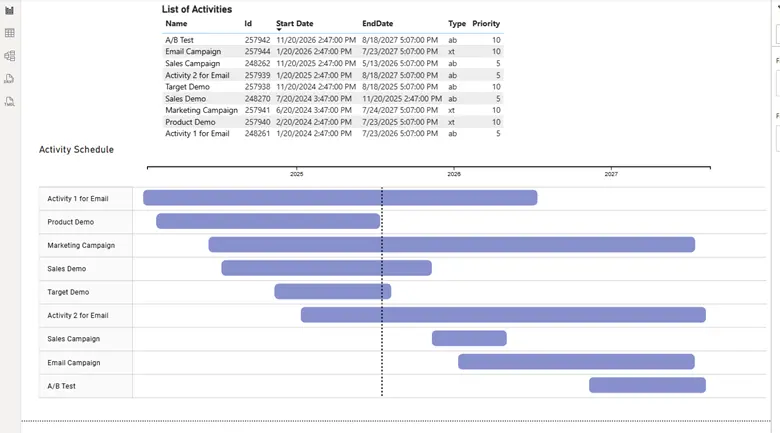
Task: Click the Priority column header
Action: point(486,23)
